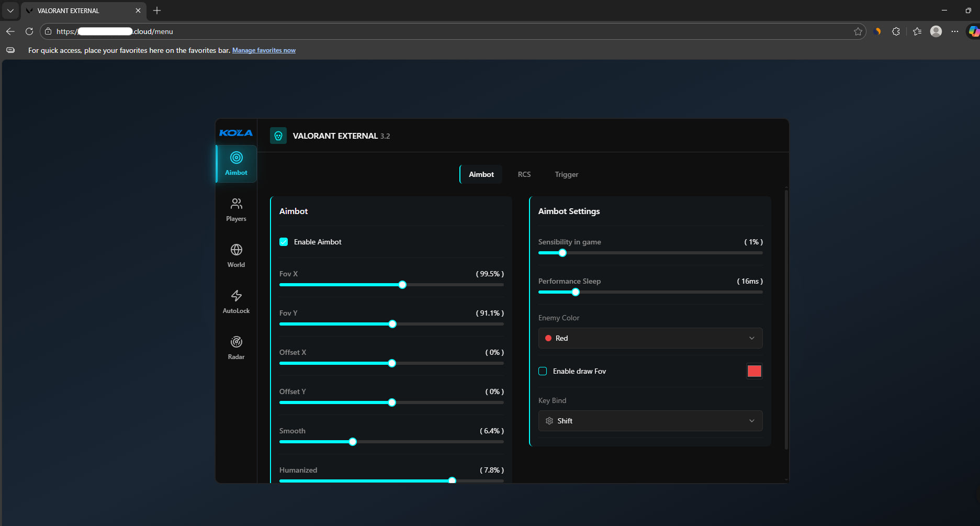The image size is (980, 526).
Task: Click the Smooth slider handle
Action: [x=353, y=442]
